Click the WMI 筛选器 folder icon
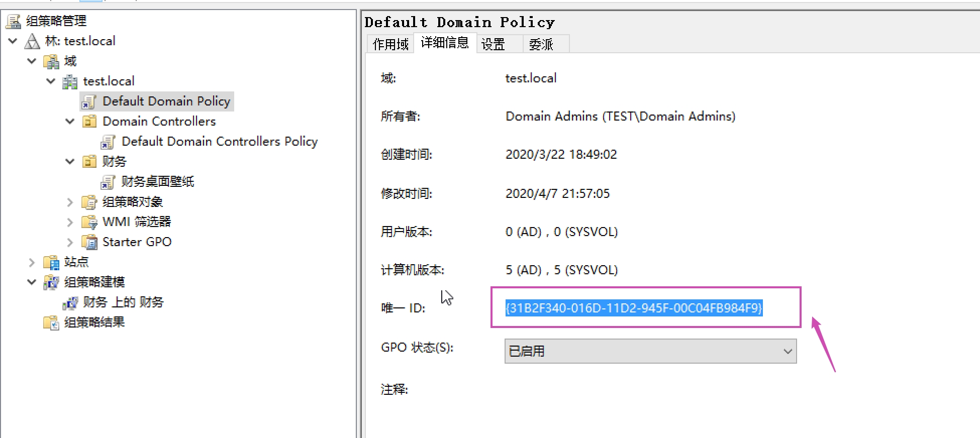980x438 pixels. (x=89, y=222)
